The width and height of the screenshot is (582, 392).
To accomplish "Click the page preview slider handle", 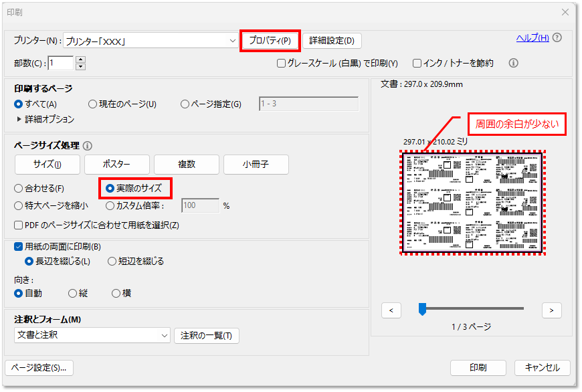I will [x=422, y=309].
